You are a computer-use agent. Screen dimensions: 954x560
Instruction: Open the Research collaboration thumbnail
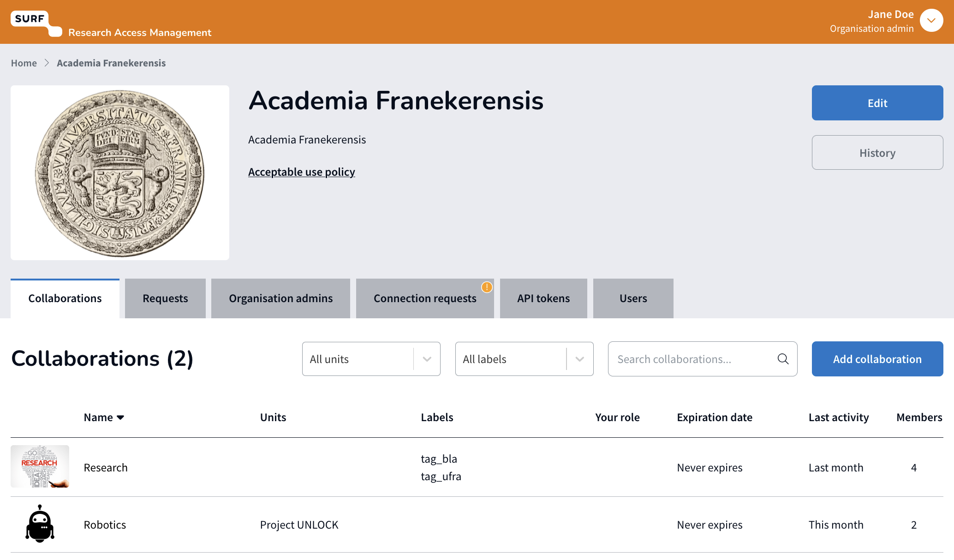coord(40,466)
